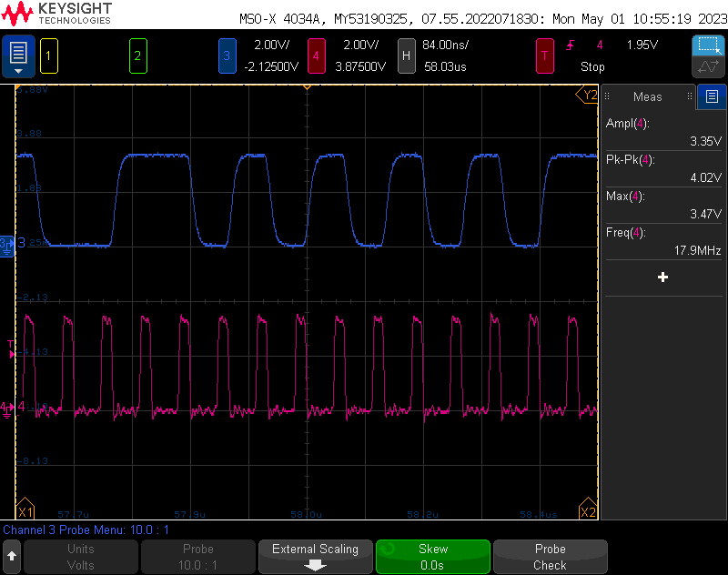Toggle channel 1 on
This screenshot has height=575, width=728.
coord(49,55)
